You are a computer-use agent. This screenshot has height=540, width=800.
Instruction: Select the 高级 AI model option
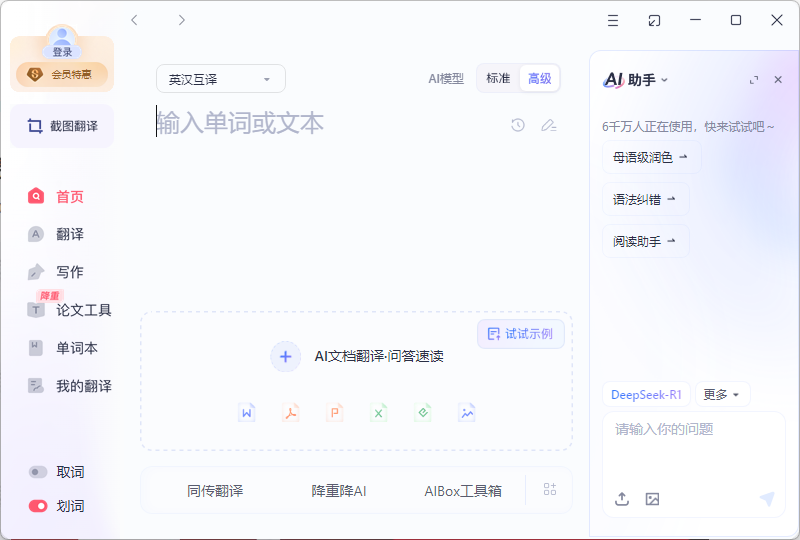[x=539, y=79]
